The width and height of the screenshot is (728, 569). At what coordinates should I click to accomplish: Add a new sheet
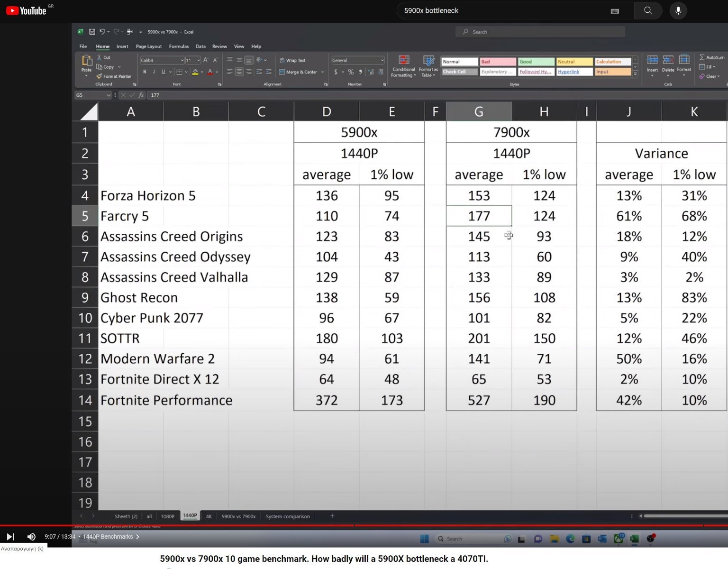pos(332,516)
